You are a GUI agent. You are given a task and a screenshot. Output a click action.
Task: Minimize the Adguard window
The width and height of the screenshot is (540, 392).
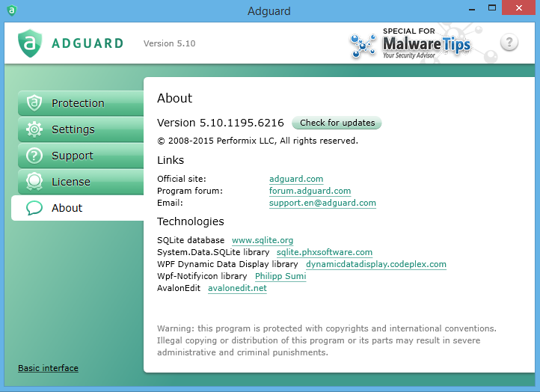click(x=472, y=9)
